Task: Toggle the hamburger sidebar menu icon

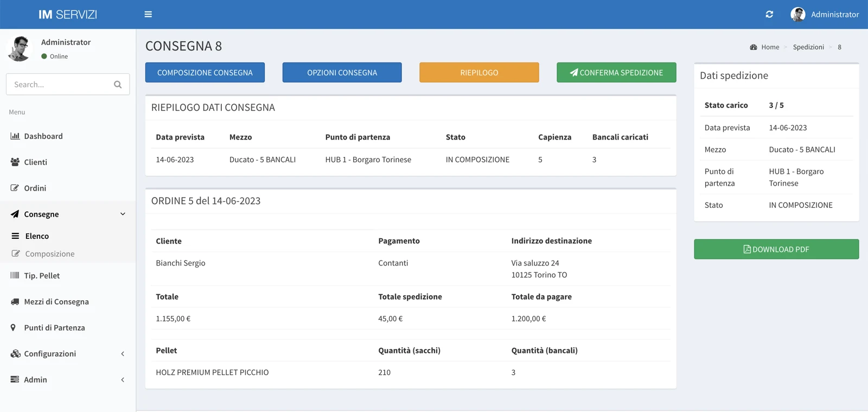Action: pyautogui.click(x=148, y=14)
